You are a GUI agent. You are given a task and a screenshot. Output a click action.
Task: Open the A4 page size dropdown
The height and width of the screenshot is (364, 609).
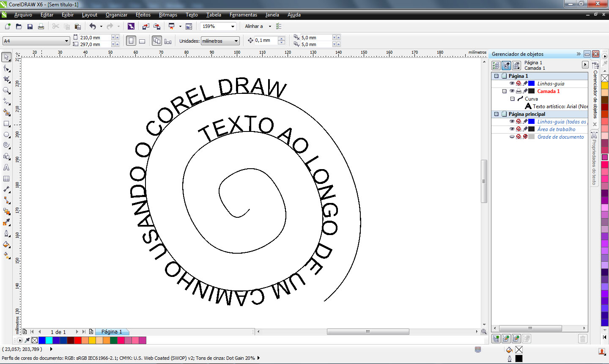66,41
